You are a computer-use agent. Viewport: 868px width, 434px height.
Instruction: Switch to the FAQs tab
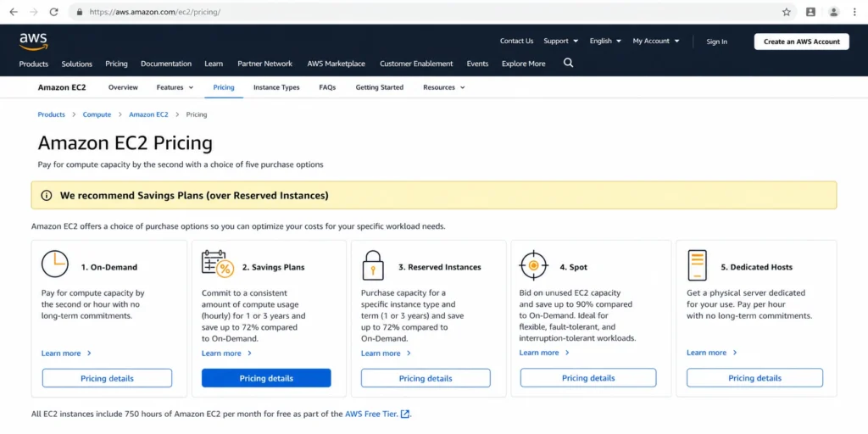(x=327, y=87)
